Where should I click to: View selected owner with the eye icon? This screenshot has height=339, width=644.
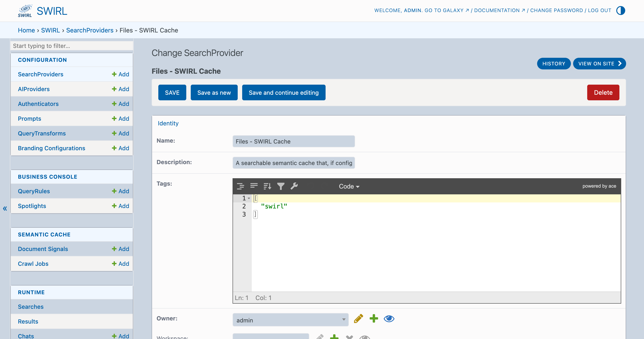pos(389,319)
